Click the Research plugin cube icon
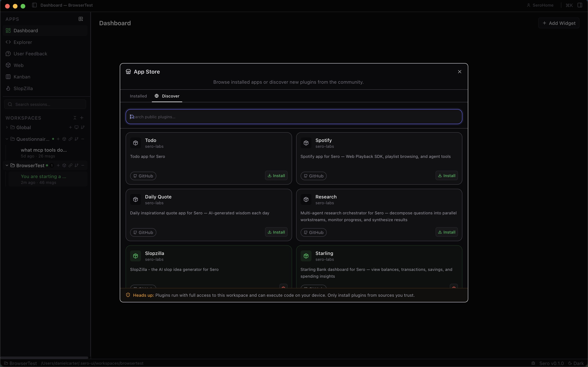588x367 pixels. pos(306,200)
